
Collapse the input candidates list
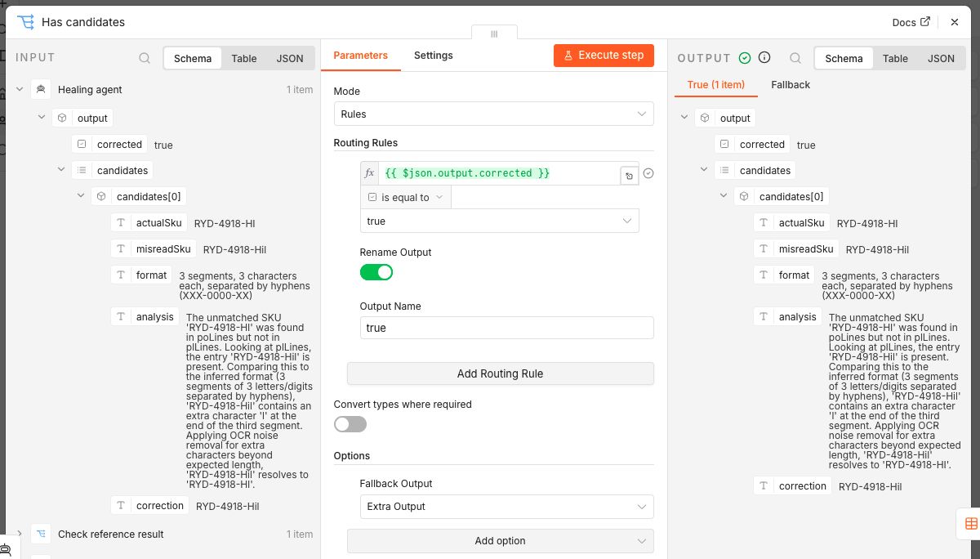click(x=61, y=170)
